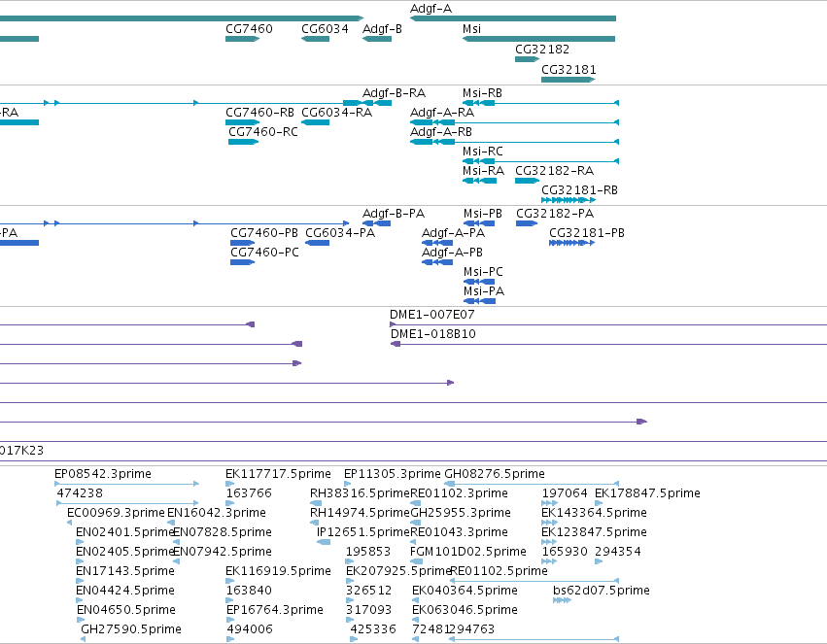
Task: Select protein Msi-PC
Action: click(483, 272)
